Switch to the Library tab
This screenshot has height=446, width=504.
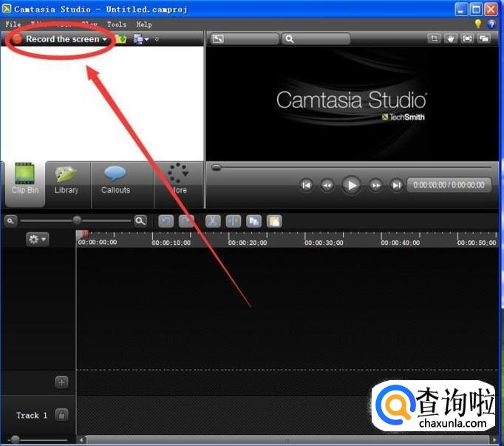coord(67,180)
